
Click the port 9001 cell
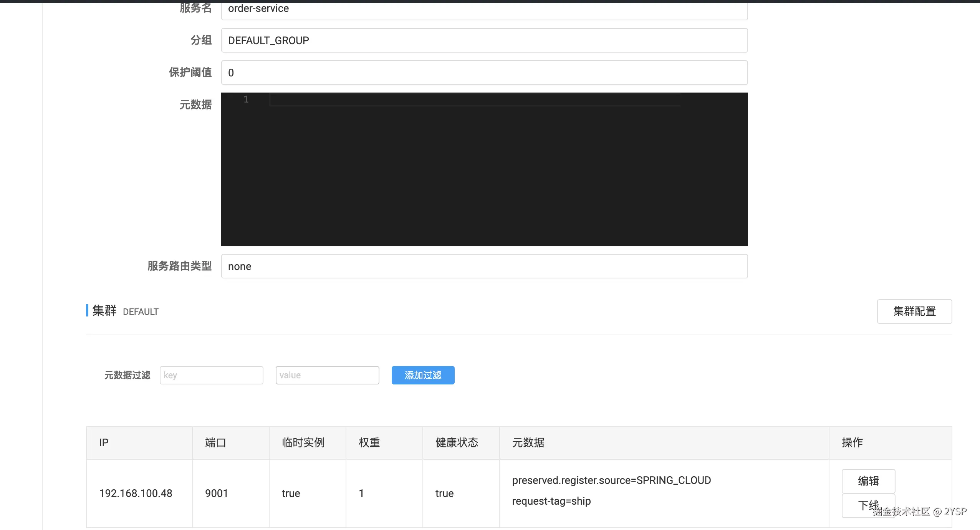coord(217,493)
